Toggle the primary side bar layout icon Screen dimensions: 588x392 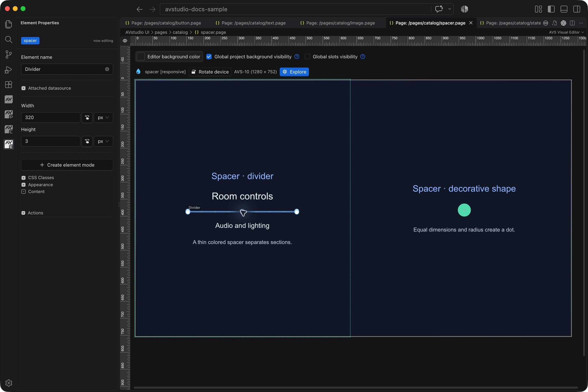(x=551, y=9)
